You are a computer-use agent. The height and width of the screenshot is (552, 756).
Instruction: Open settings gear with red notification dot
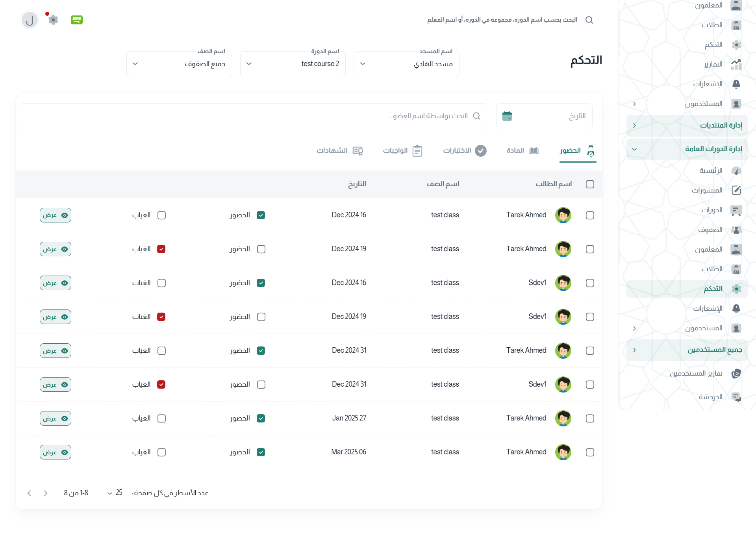pyautogui.click(x=53, y=20)
